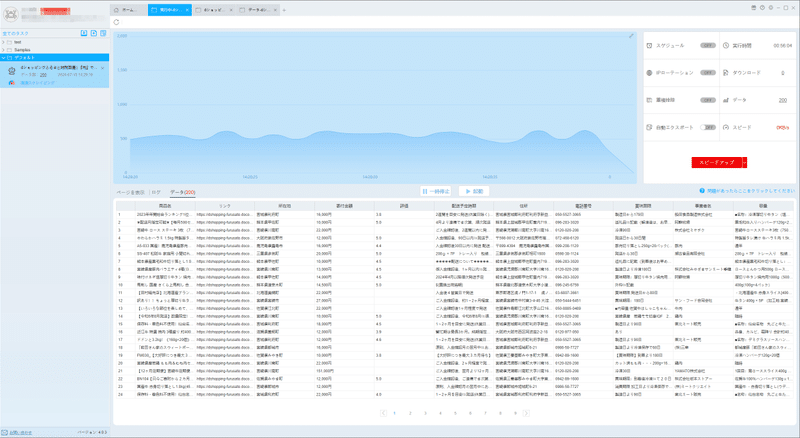
Task: Click the 一時停止 pause button
Action: coord(437,191)
